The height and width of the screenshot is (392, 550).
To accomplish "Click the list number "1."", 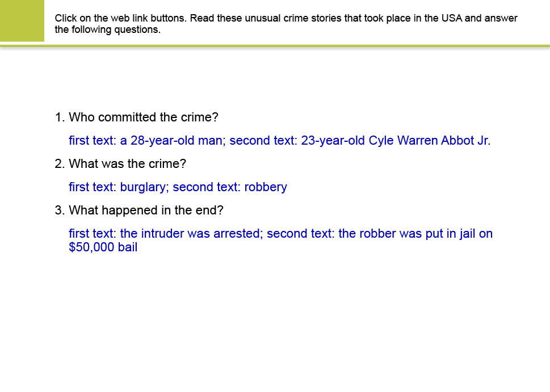I will (x=60, y=117).
